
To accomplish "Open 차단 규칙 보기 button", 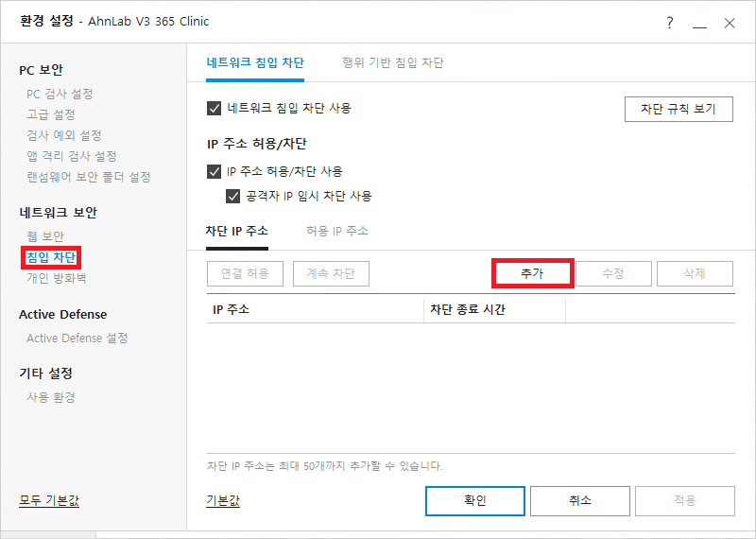I will click(x=679, y=109).
